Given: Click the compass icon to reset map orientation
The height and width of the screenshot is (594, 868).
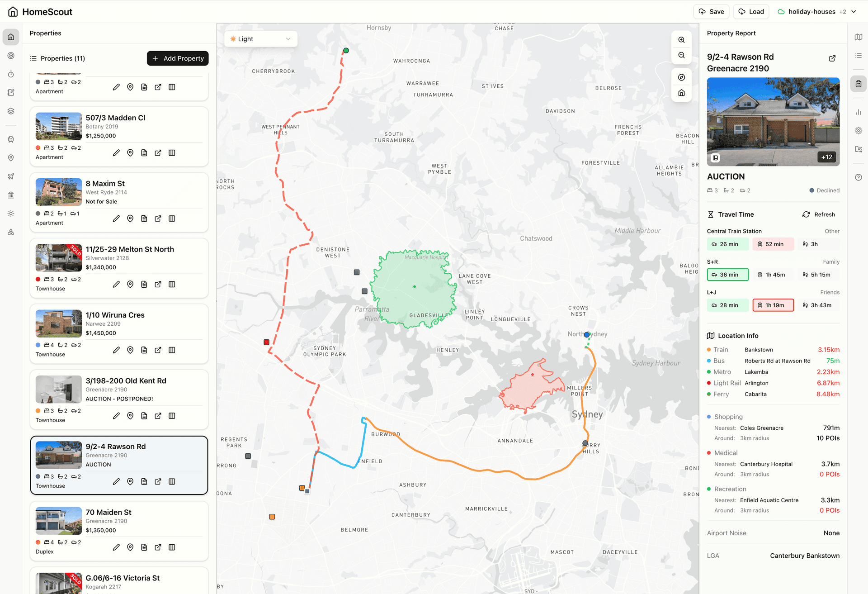Looking at the screenshot, I should click(681, 77).
